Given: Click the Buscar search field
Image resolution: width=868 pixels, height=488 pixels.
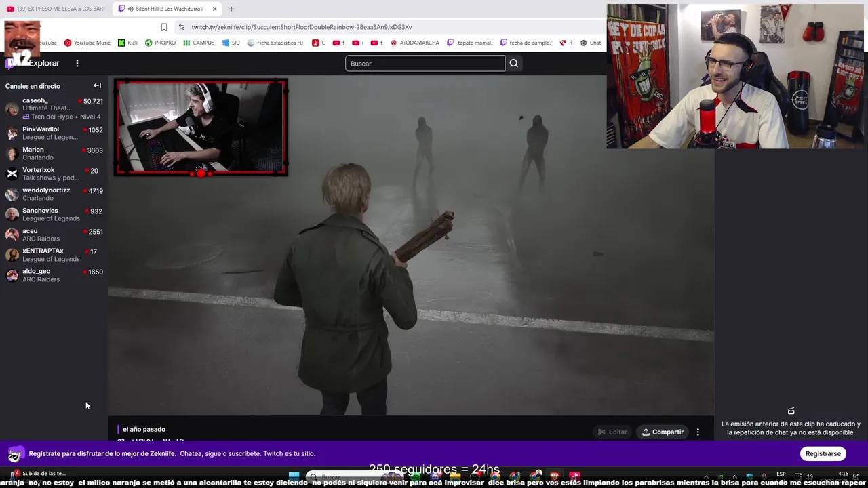Looking at the screenshot, I should pyautogui.click(x=425, y=64).
